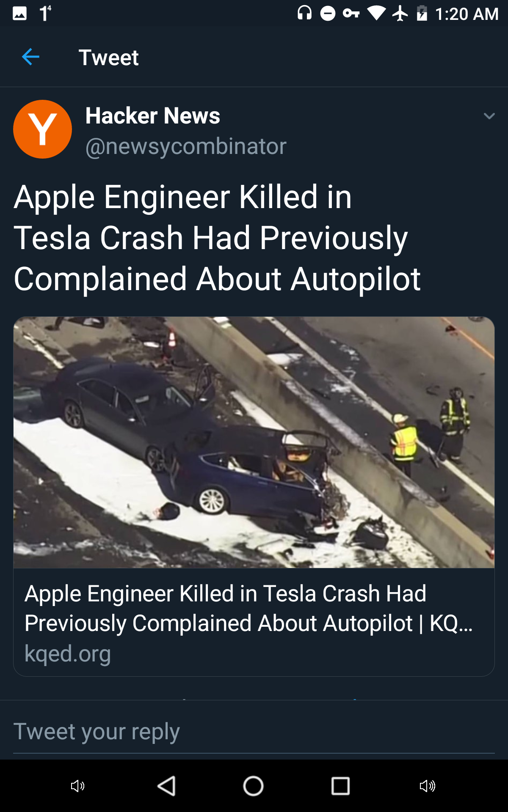The width and height of the screenshot is (508, 812).
Task: Tap the image notification icon in status bar
Action: click(x=19, y=14)
